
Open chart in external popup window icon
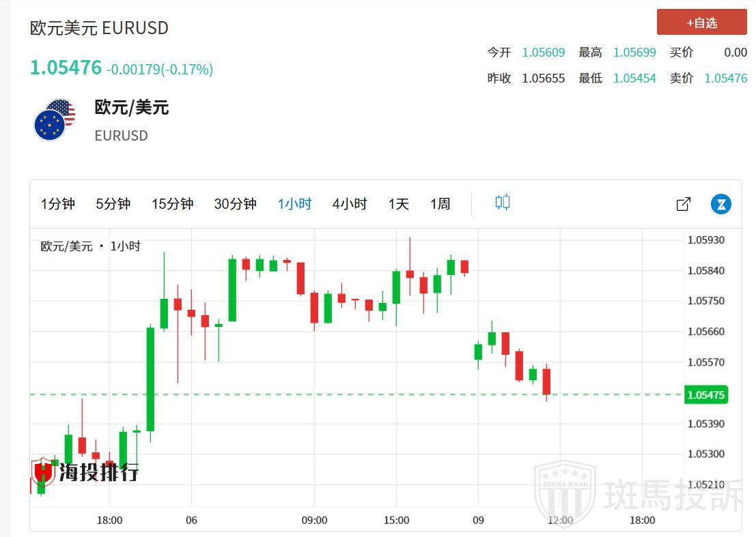pos(683,204)
